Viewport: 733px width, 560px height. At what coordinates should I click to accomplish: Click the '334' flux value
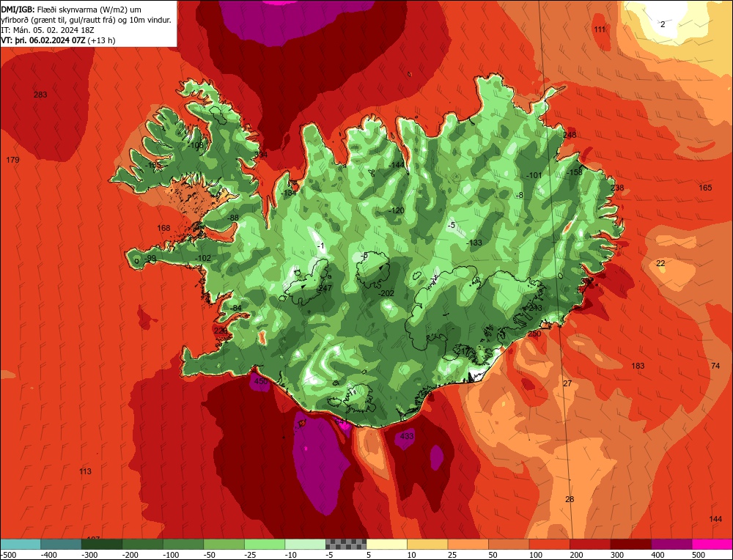[261, 155]
